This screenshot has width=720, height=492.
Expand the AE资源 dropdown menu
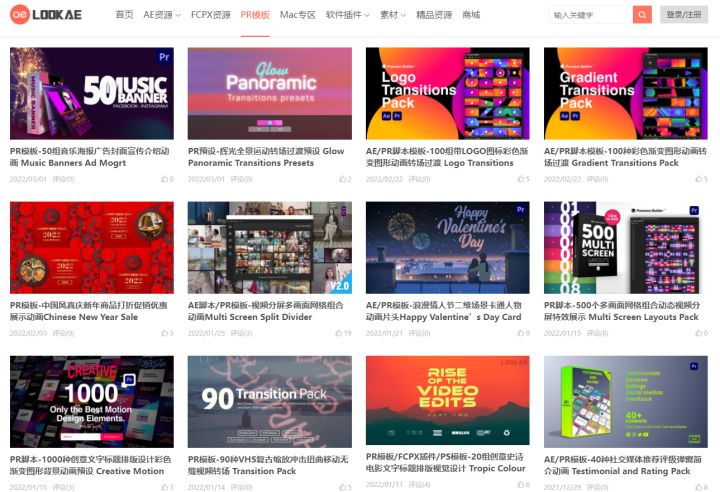[162, 15]
